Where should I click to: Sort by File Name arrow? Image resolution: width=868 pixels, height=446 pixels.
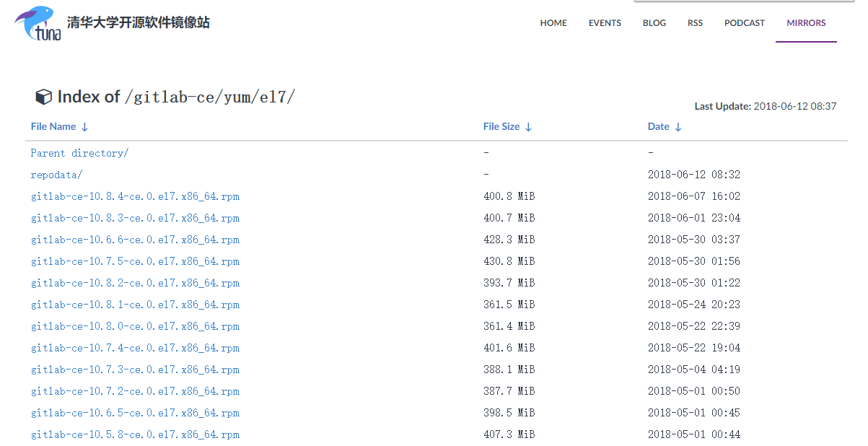point(84,127)
